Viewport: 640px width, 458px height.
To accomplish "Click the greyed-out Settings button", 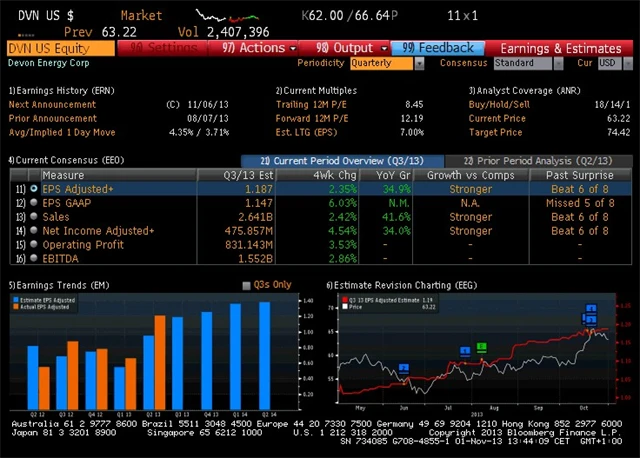I will [x=162, y=48].
